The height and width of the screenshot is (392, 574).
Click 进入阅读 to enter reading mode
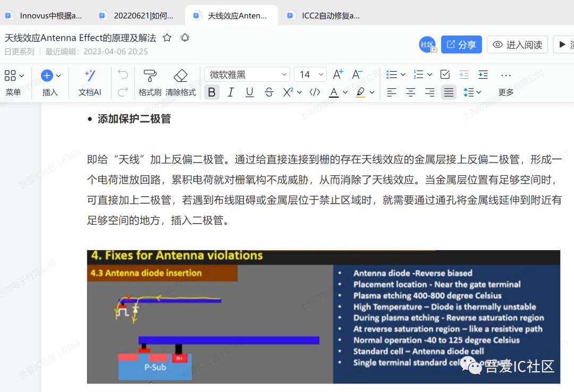coord(517,45)
